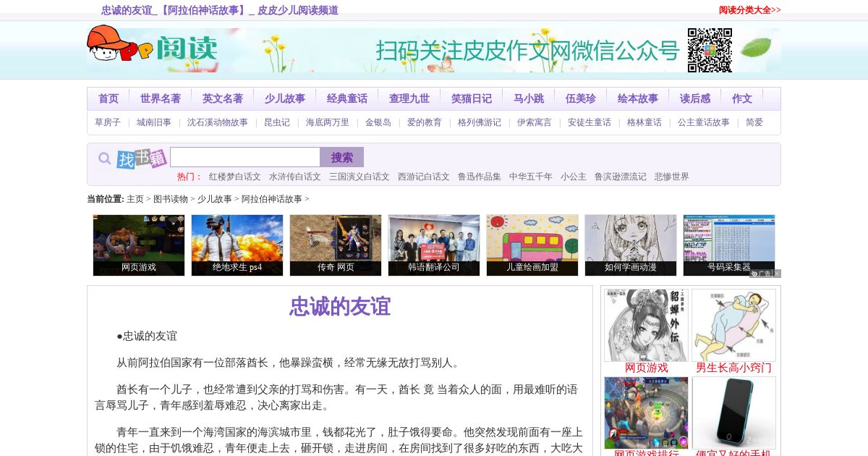
Task: Open the 经典童话 menu item
Action: (347, 98)
